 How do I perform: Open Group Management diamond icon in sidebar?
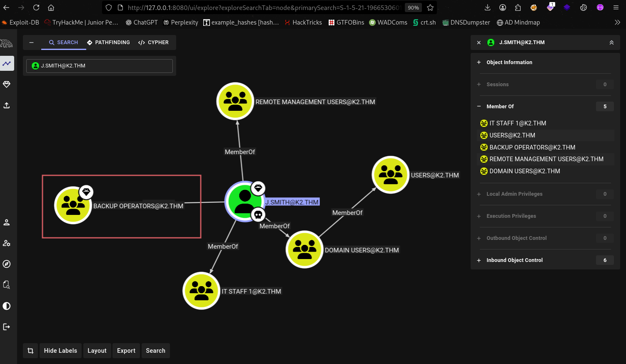(x=7, y=84)
